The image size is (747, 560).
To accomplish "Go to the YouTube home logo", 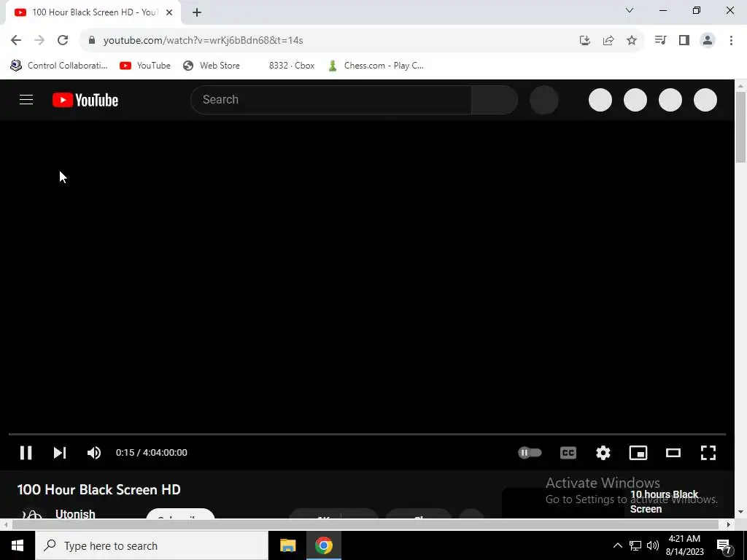I will point(85,100).
